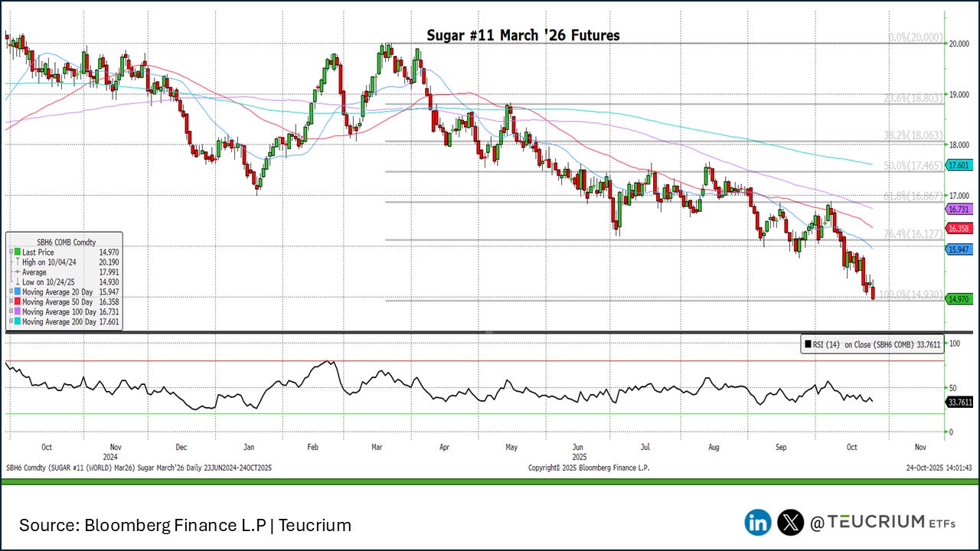Click the blue 15.947 price tag on axis

(959, 249)
